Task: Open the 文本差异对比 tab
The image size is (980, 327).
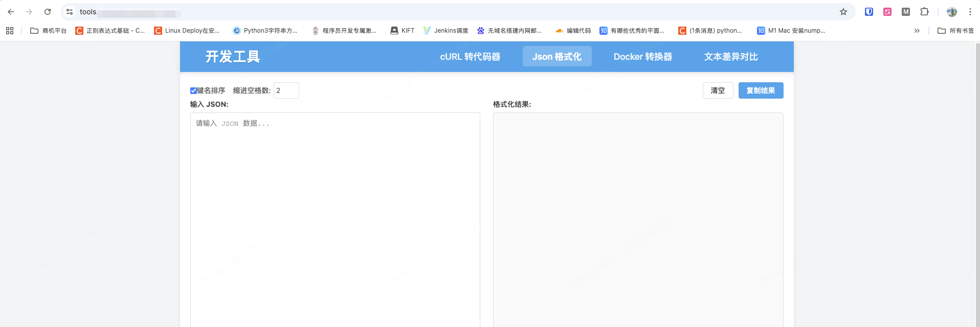Action: point(731,57)
